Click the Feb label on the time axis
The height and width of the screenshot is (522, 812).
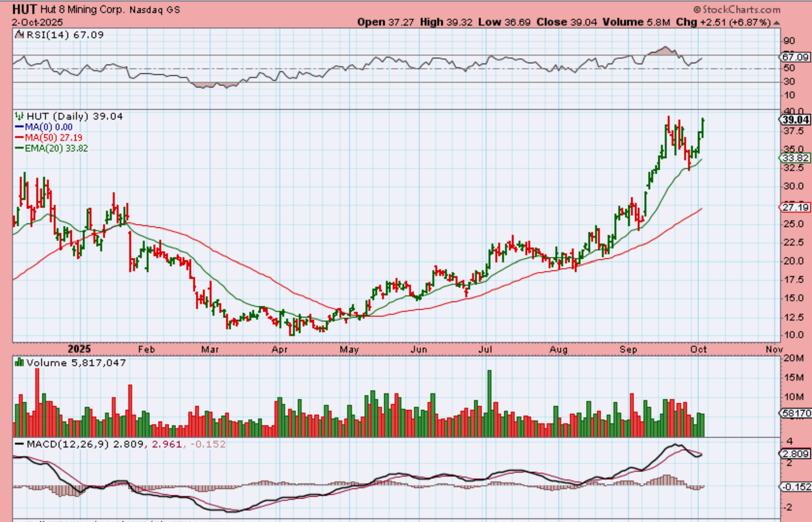pos(146,349)
